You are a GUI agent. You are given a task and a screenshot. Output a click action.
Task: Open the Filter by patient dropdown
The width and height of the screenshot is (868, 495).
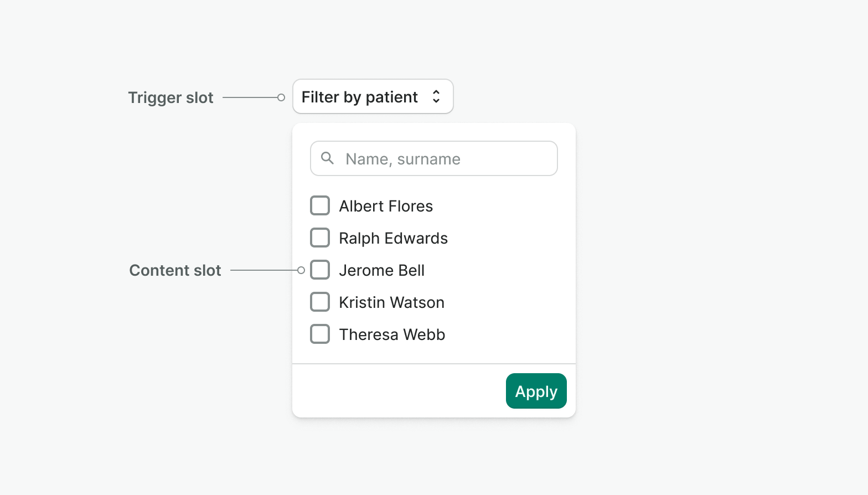(372, 97)
